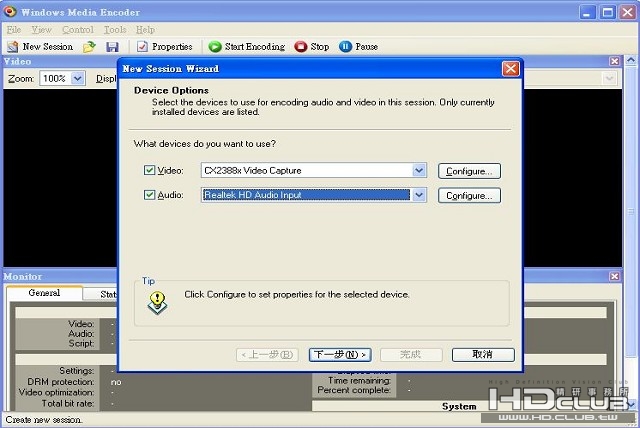Save session with the floppy disk icon
The width and height of the screenshot is (640, 428).
click(x=112, y=47)
